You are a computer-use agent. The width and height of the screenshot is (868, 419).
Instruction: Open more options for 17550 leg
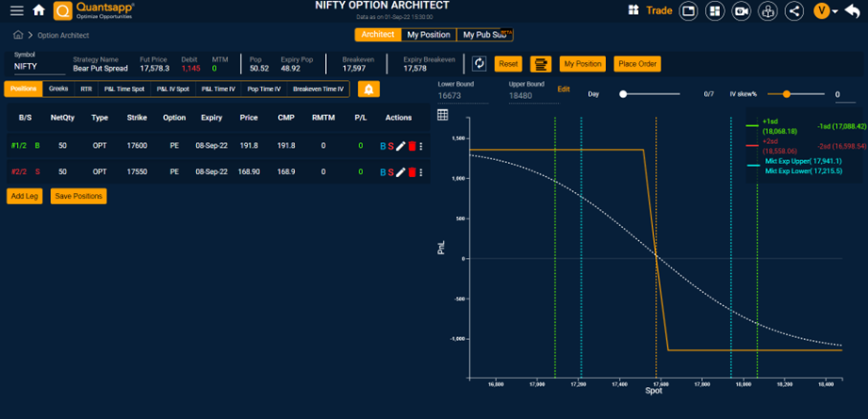click(x=420, y=172)
